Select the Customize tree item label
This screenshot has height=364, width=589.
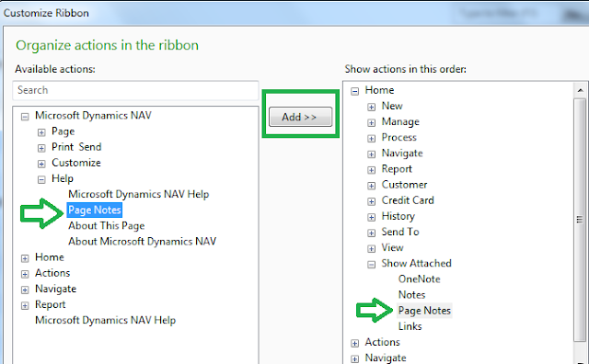(x=76, y=163)
